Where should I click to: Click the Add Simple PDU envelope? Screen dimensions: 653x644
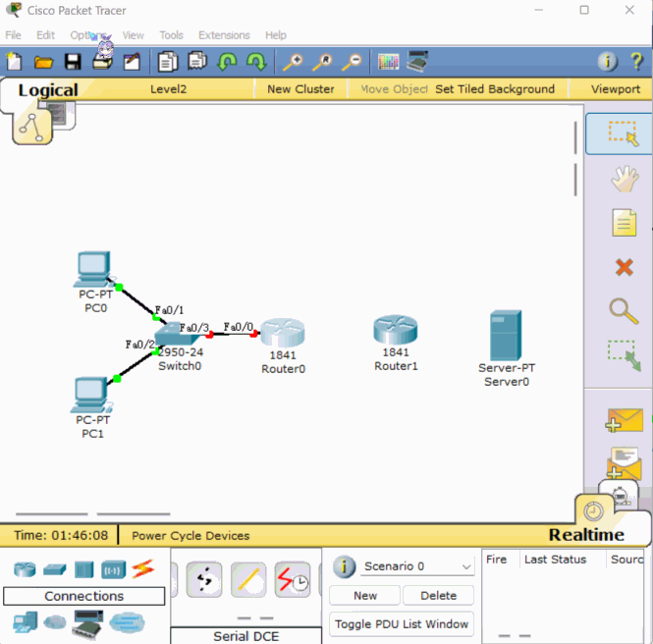624,420
